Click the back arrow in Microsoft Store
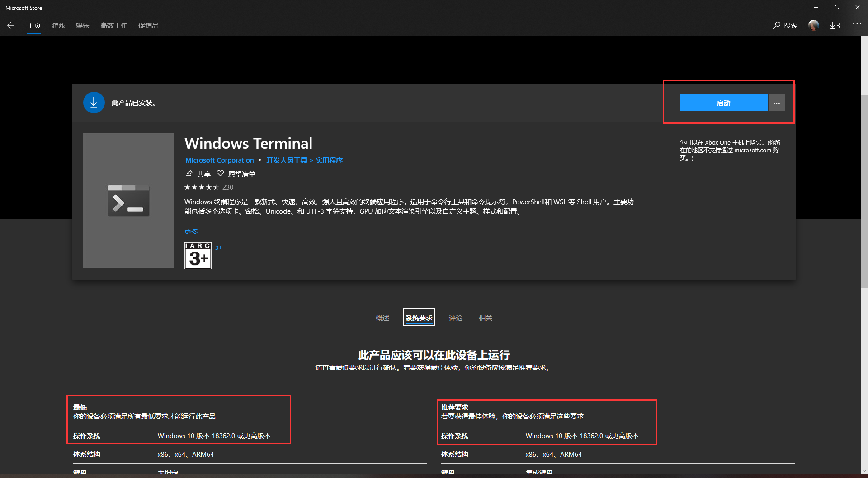Image resolution: width=868 pixels, height=478 pixels. point(11,25)
